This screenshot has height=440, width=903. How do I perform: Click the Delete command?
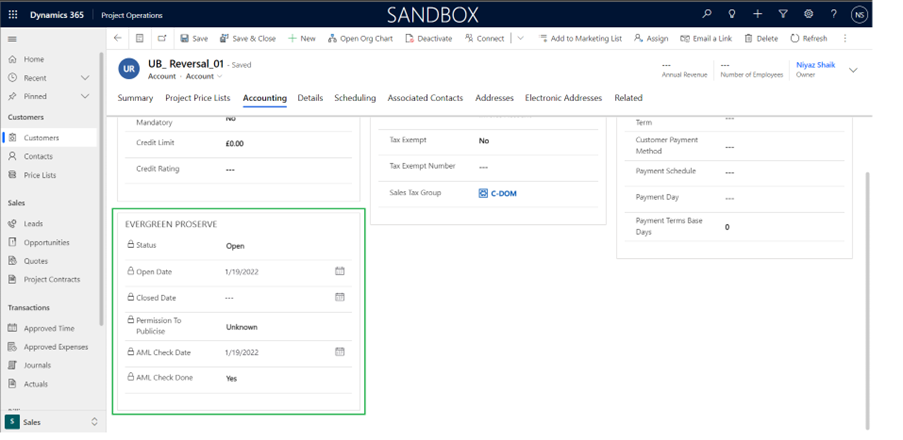tap(761, 39)
